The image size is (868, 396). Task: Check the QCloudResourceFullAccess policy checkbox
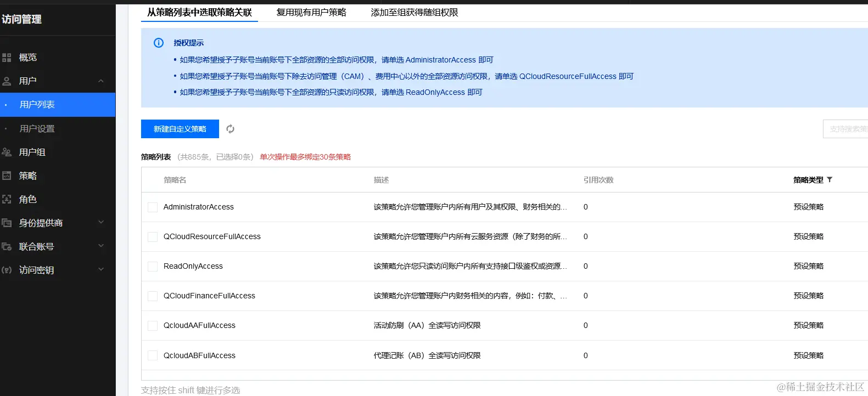click(153, 237)
